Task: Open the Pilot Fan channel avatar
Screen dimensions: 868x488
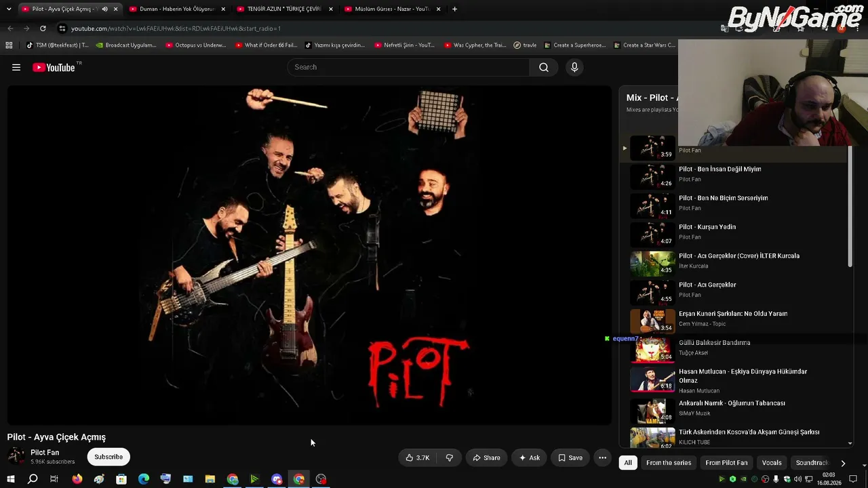Action: point(16,455)
